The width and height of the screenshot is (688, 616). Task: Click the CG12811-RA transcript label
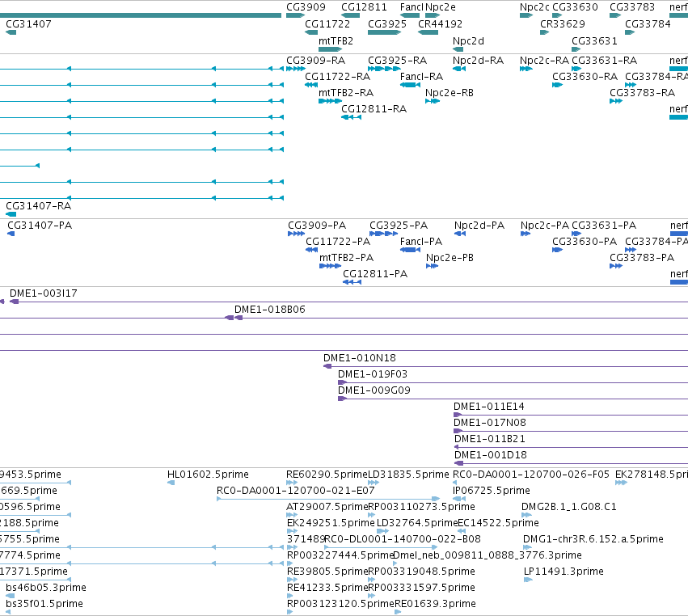coord(374,109)
